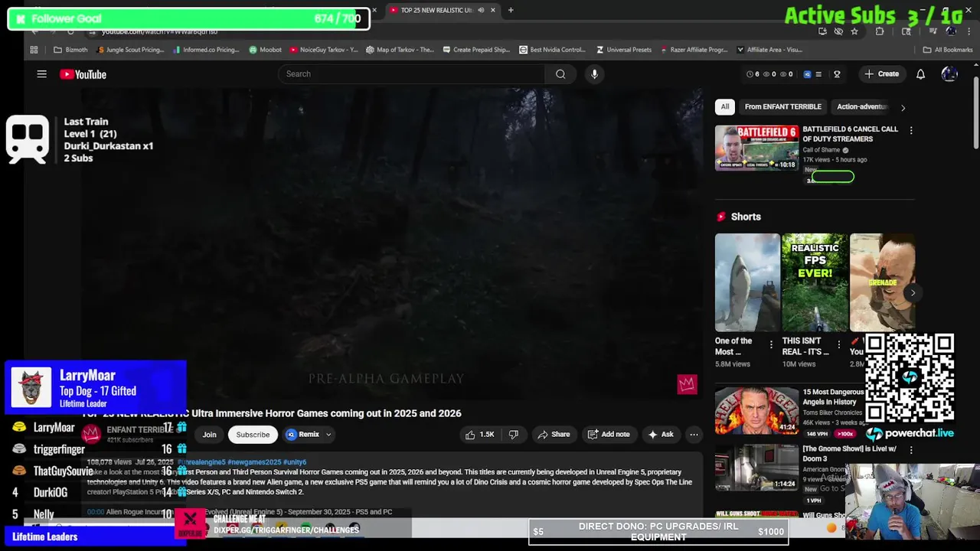
Task: Open Call of Shame channel name
Action: 822,150
